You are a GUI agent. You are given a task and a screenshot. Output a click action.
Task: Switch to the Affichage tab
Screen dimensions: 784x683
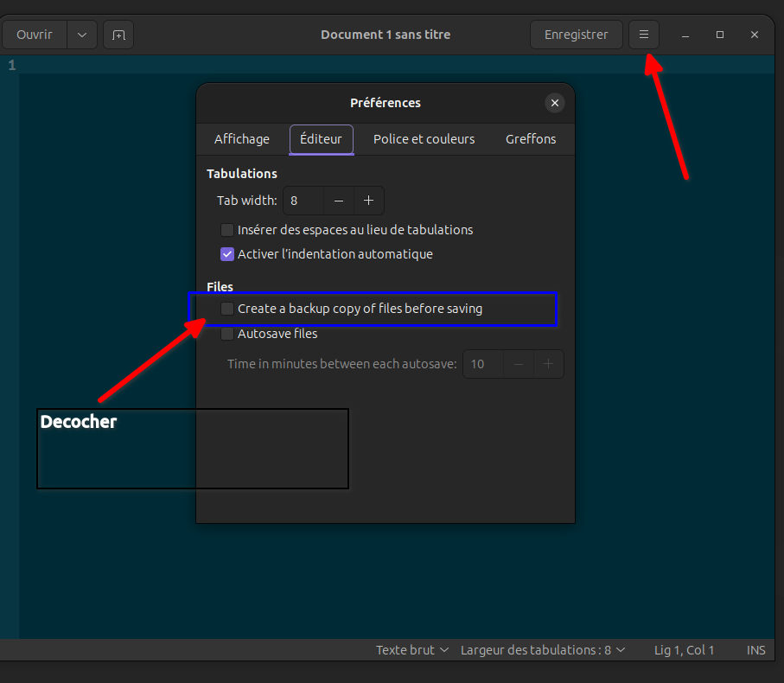242,139
